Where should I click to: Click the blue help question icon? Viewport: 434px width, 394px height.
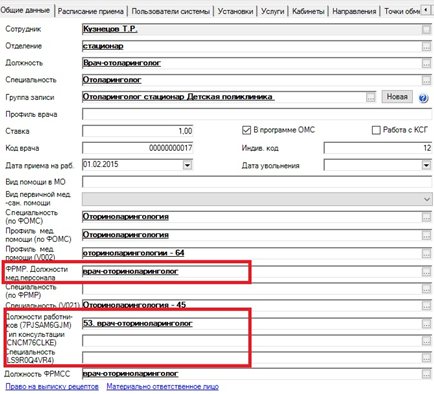[423, 98]
